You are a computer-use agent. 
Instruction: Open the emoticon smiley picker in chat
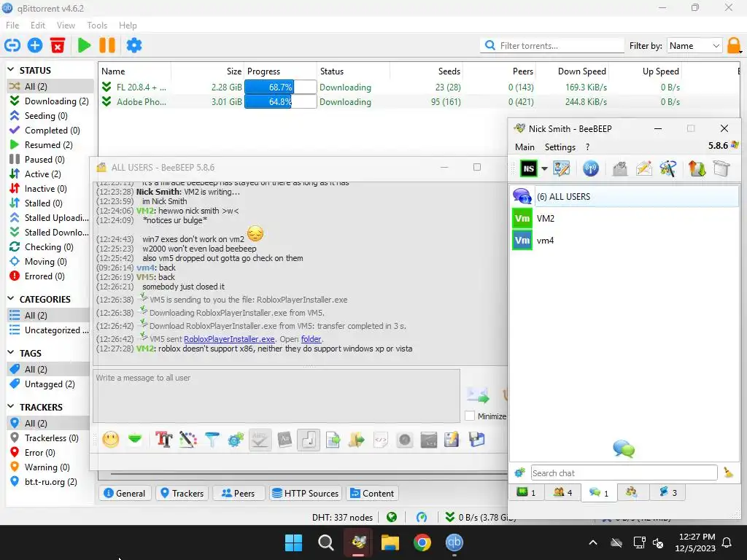pyautogui.click(x=111, y=439)
